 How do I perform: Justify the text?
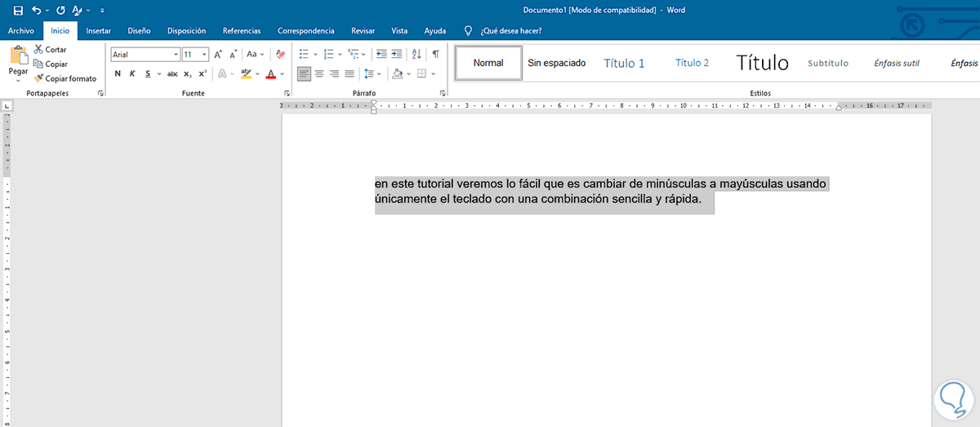[349, 73]
